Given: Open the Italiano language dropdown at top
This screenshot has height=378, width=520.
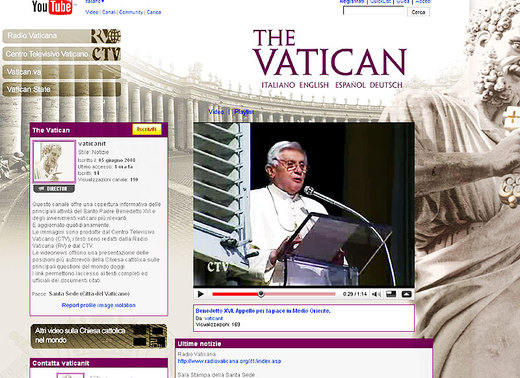Looking at the screenshot, I should 95,2.
